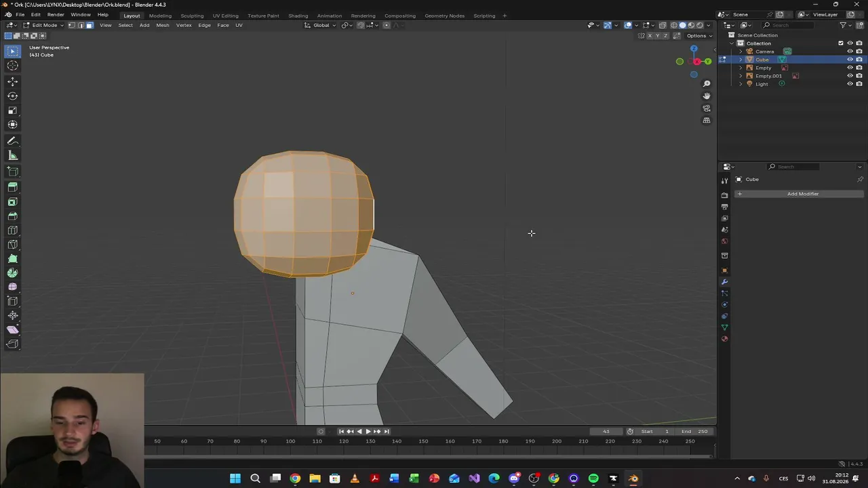Click the End frame field

pyautogui.click(x=696, y=431)
